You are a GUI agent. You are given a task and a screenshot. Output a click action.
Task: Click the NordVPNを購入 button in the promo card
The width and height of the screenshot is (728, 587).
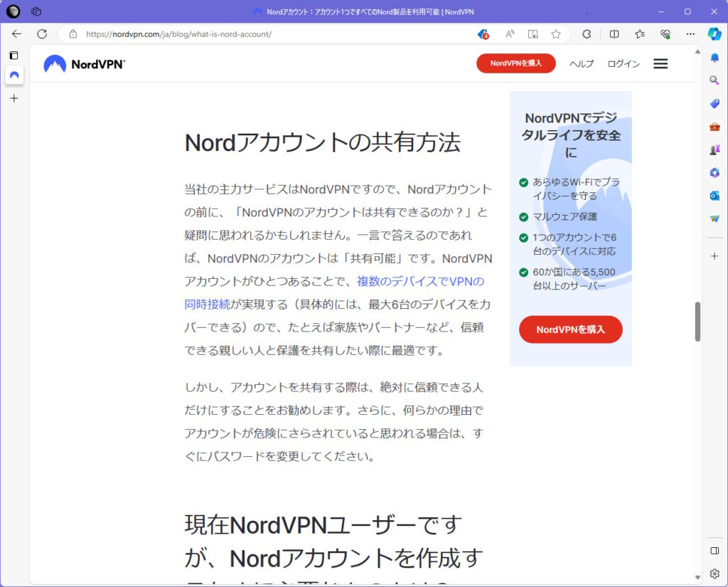(x=571, y=329)
